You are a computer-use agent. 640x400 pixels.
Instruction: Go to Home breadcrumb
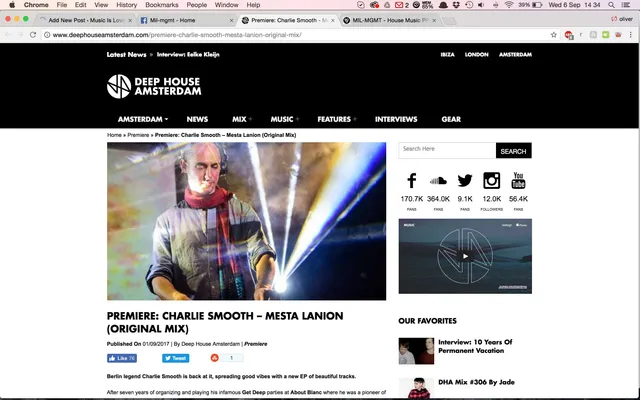tap(114, 135)
